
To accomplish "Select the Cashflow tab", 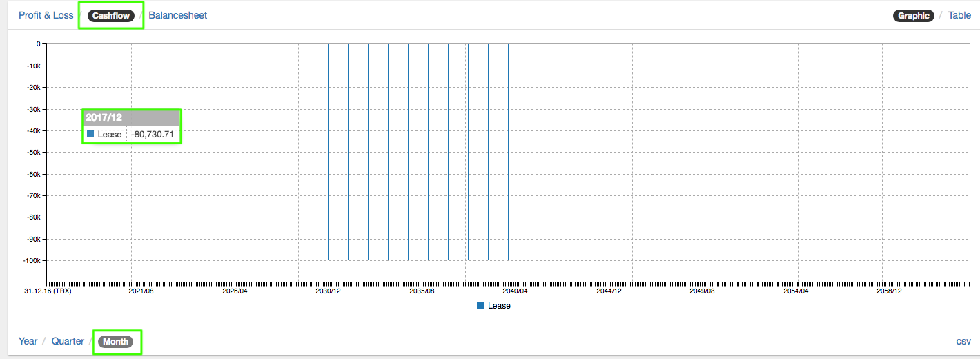I will point(111,16).
